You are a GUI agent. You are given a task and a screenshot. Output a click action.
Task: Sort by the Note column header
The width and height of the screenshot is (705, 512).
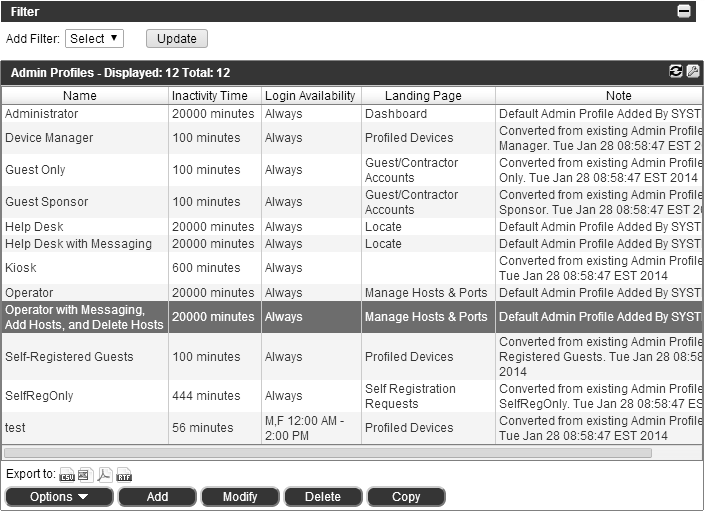[x=600, y=96]
